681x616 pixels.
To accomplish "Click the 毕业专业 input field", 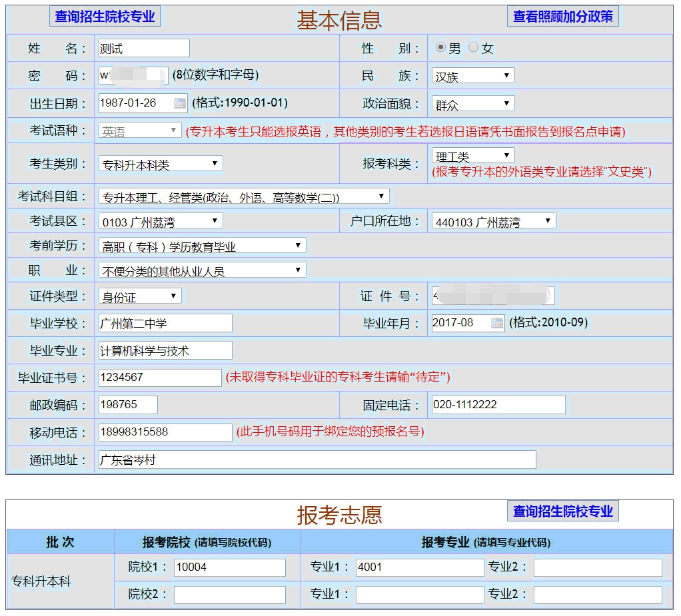I will pyautogui.click(x=165, y=350).
